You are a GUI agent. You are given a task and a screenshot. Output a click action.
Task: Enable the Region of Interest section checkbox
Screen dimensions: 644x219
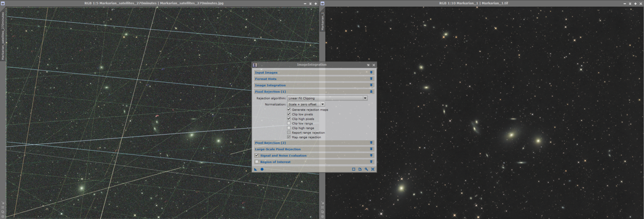257,162
